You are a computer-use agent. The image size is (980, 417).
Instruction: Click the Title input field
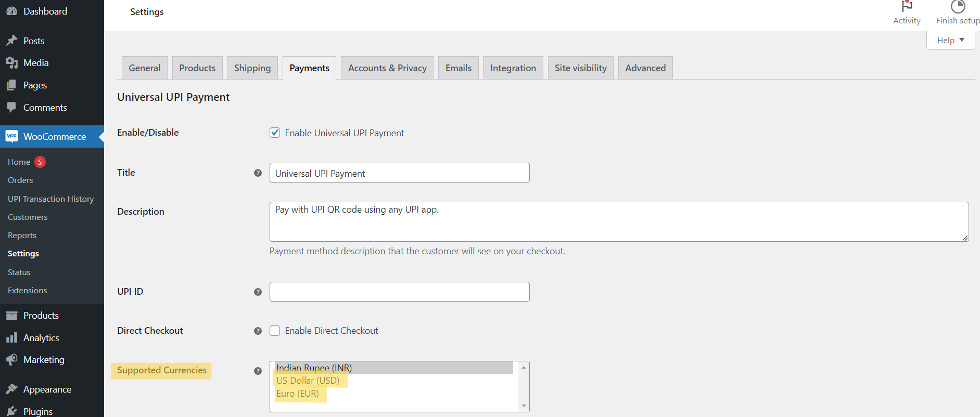click(x=400, y=173)
